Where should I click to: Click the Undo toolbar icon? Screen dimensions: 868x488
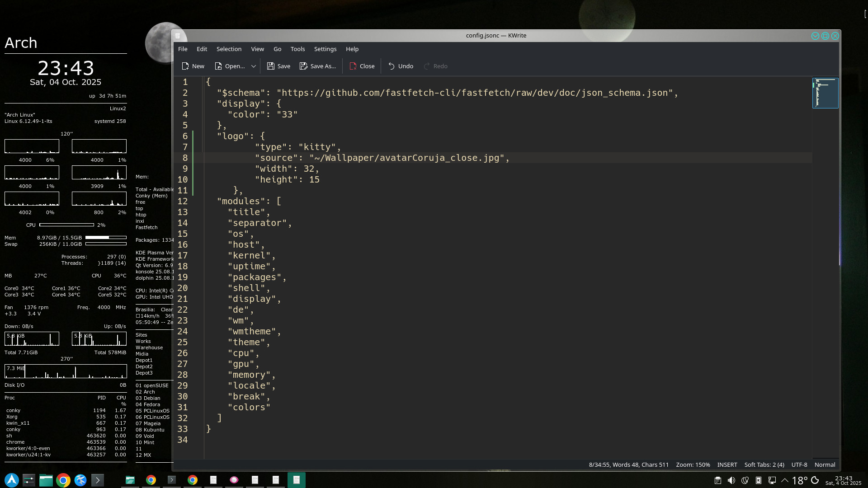[x=392, y=66]
